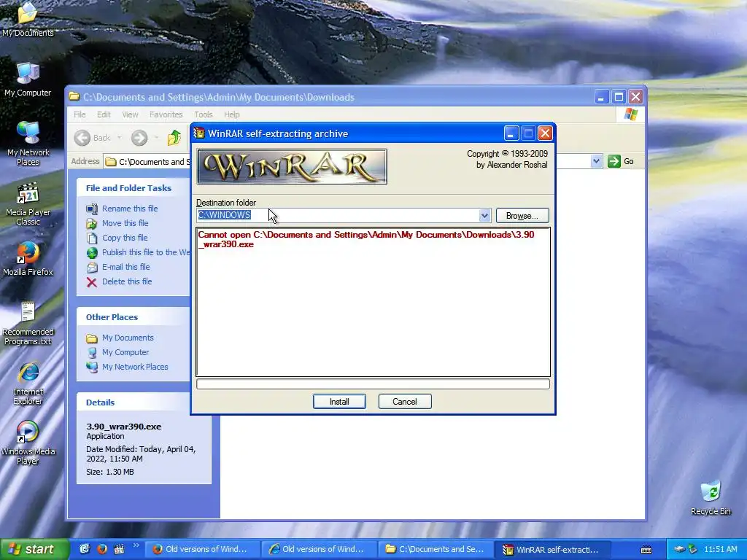Image resolution: width=747 pixels, height=560 pixels.
Task: Switch to WinRAR self-extracti... taskbar button
Action: coord(551,549)
